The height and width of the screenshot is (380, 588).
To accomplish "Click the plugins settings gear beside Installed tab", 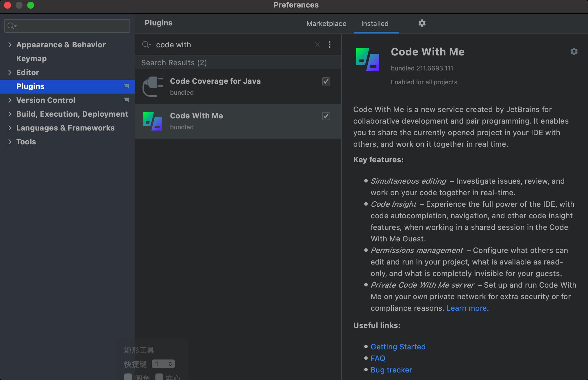I will pos(422,23).
